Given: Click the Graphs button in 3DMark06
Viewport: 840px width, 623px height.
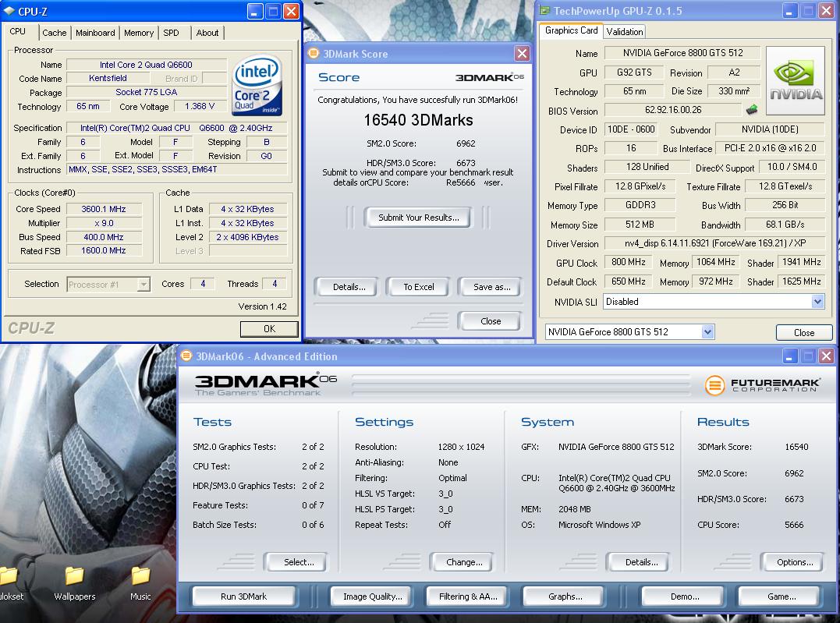Looking at the screenshot, I should coord(565,596).
